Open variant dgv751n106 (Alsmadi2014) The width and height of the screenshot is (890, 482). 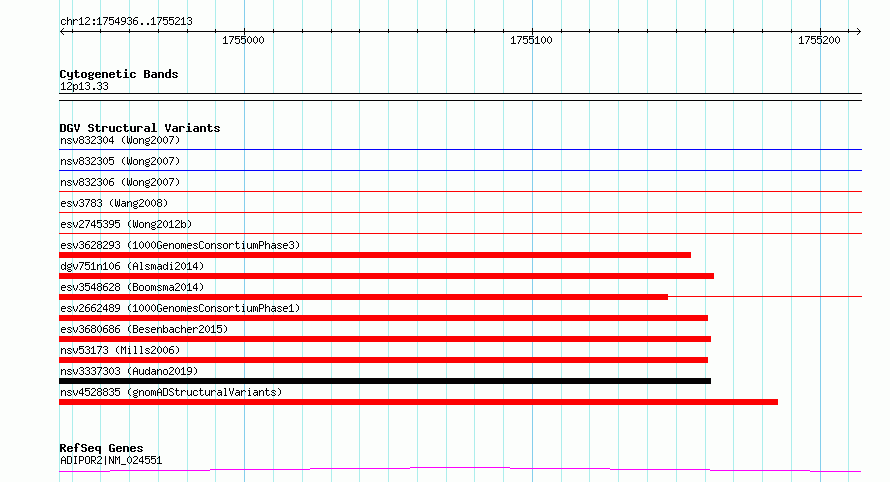point(132,266)
